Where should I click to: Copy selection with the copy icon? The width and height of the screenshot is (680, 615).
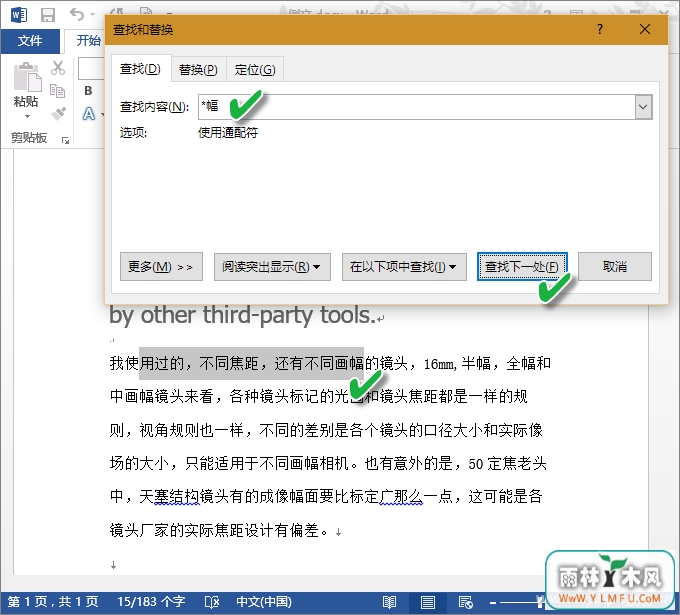pos(57,91)
